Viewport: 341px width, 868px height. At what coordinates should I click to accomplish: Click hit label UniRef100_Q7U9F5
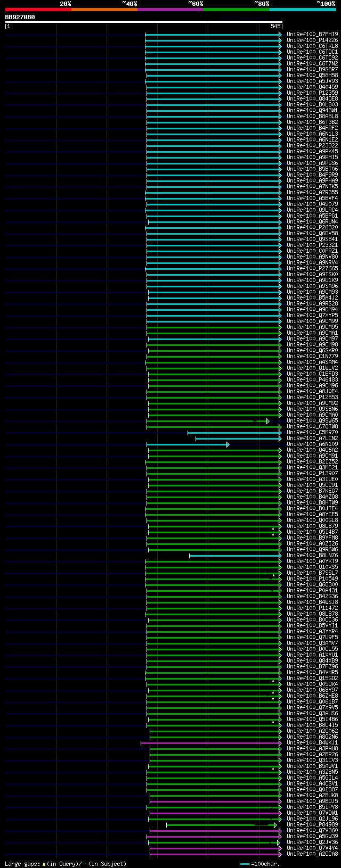pos(312,637)
